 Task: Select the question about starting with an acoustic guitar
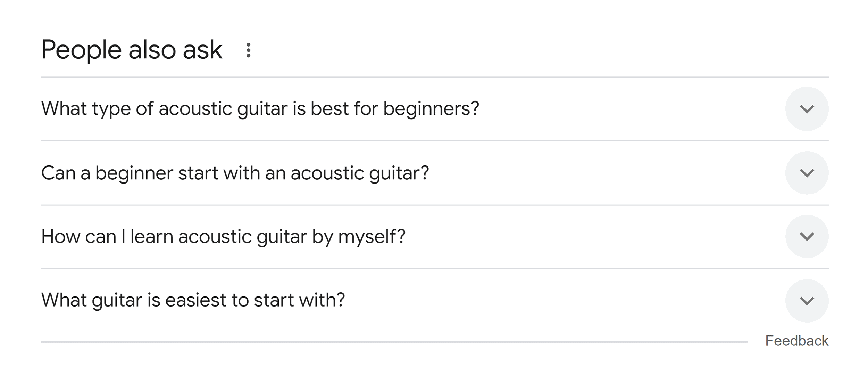click(236, 172)
